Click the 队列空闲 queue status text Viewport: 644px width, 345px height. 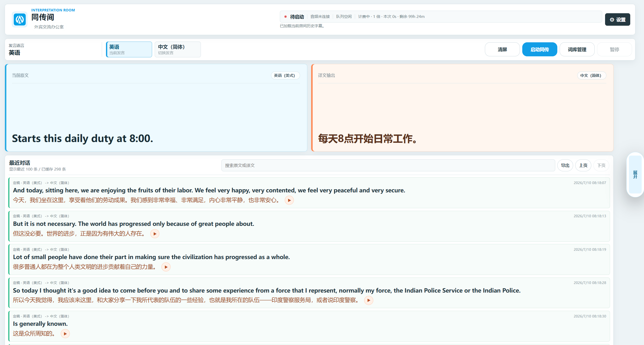pos(344,17)
